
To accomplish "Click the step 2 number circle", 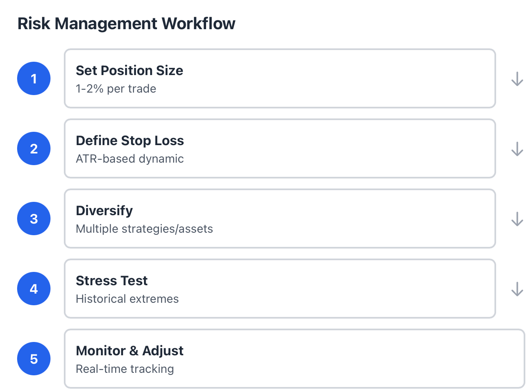I will pyautogui.click(x=34, y=148).
